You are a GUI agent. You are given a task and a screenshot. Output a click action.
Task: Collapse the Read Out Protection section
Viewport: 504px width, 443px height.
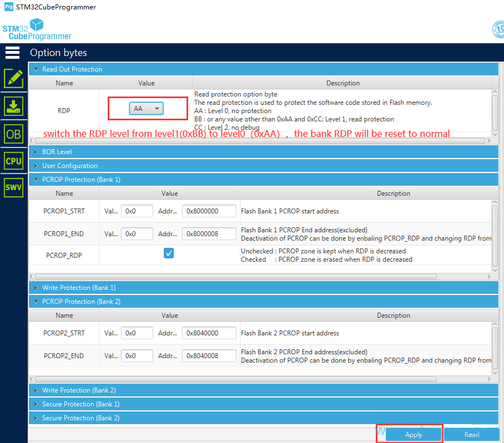click(264, 69)
